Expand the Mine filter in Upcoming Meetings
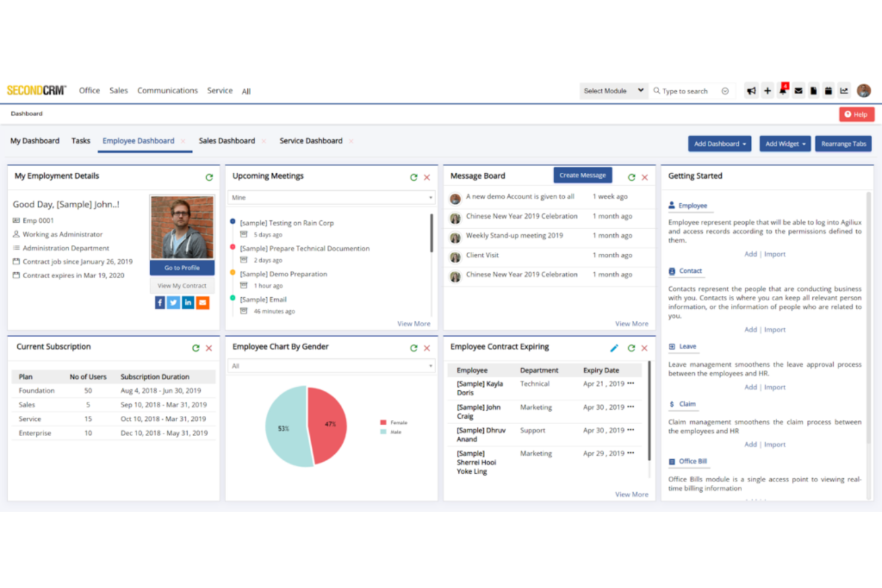882x588 pixels. click(x=331, y=197)
